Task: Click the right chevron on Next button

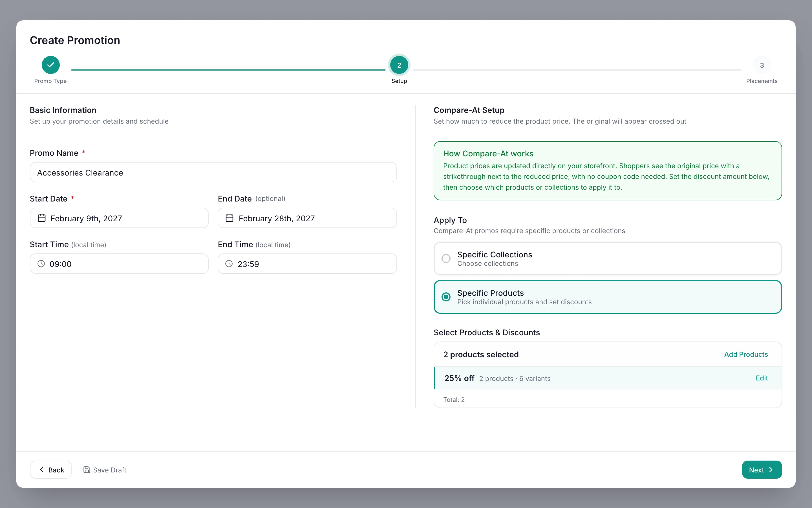Action: [771, 470]
